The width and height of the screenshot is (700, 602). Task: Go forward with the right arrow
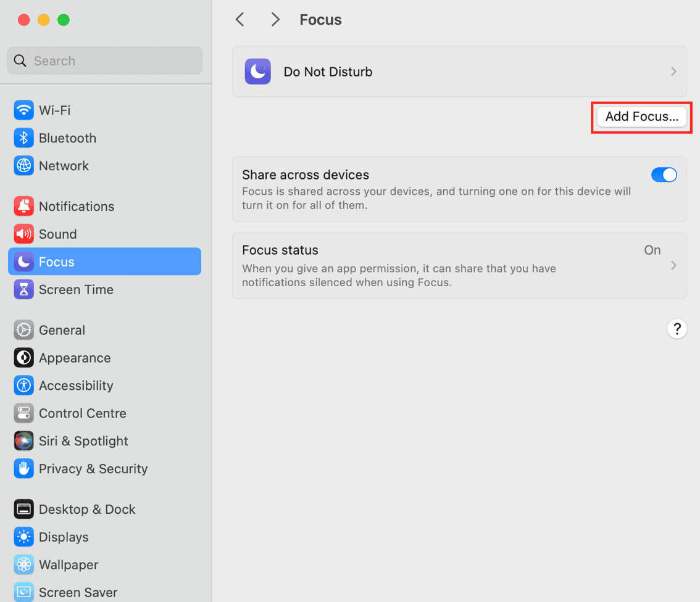click(x=275, y=20)
